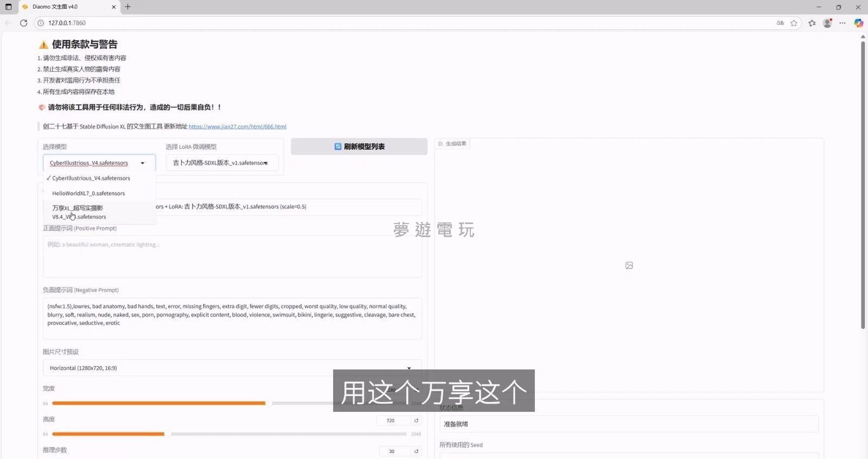Screen dimensions: 868x459
Task: Choose the 万享XL 超写实摄影 model option
Action: [79, 212]
